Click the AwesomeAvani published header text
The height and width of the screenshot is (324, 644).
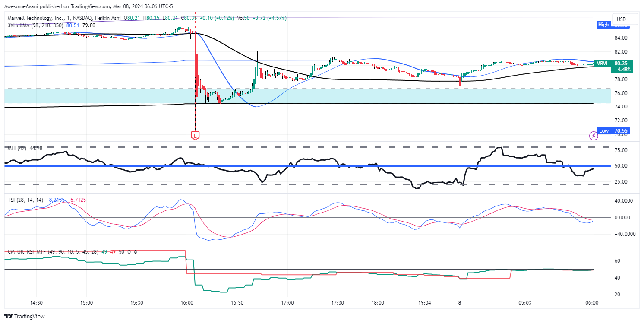89,6
